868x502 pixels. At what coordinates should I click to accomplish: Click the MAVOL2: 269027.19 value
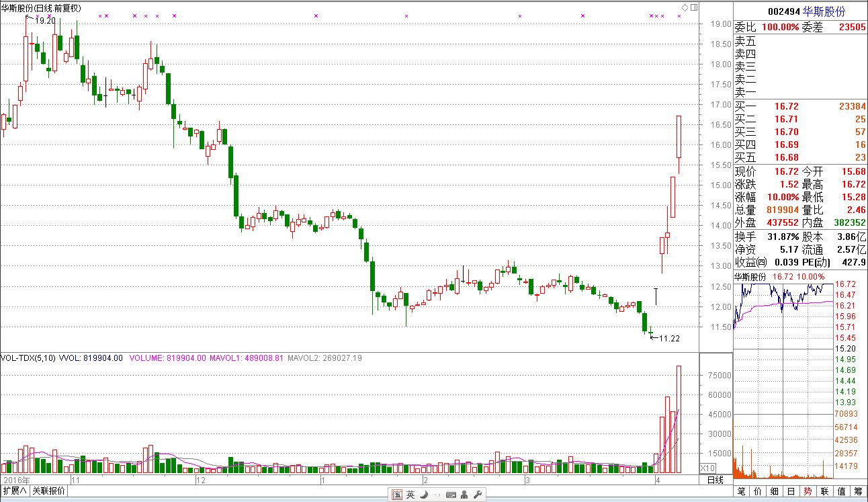click(x=324, y=358)
